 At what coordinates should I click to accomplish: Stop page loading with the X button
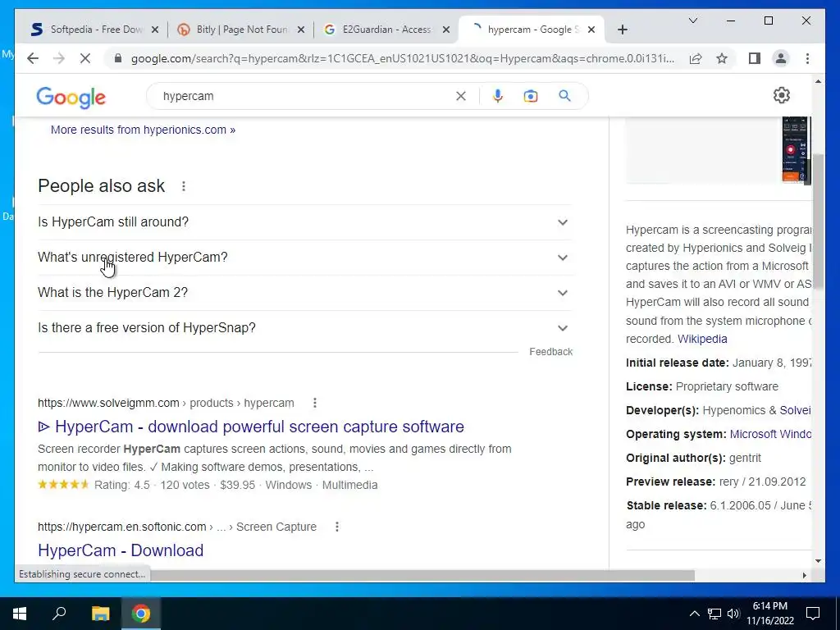point(85,58)
